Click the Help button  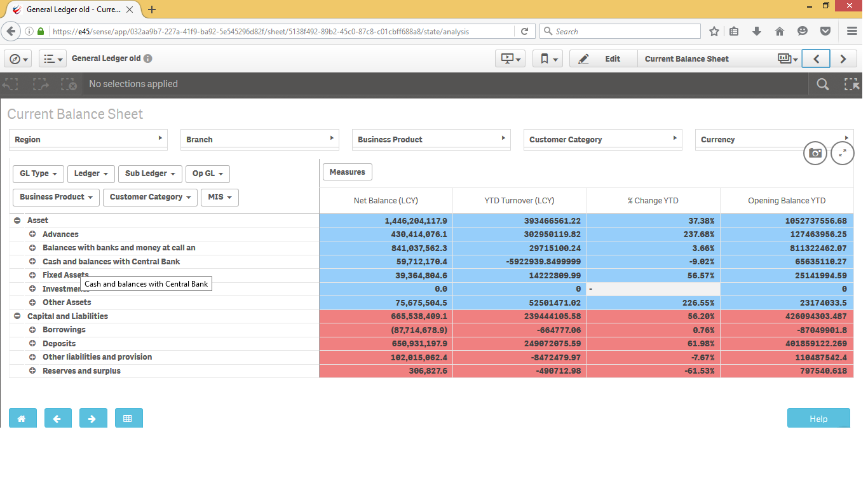coord(818,417)
